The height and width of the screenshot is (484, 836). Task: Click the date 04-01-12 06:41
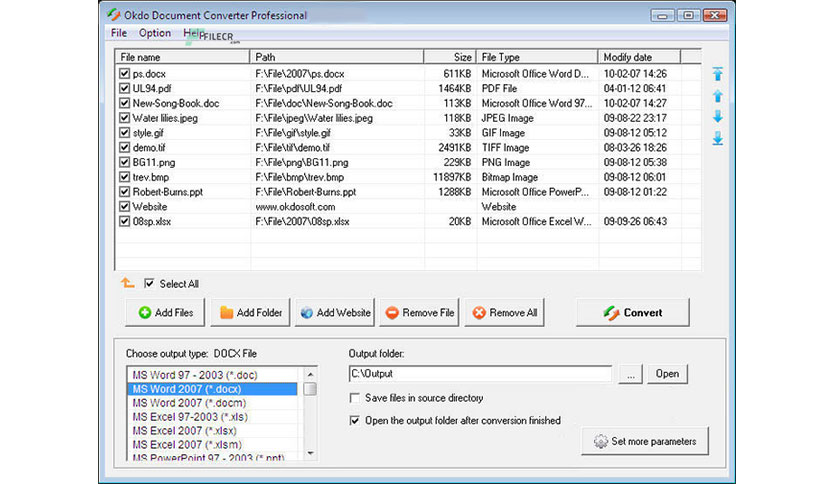pyautogui.click(x=635, y=88)
